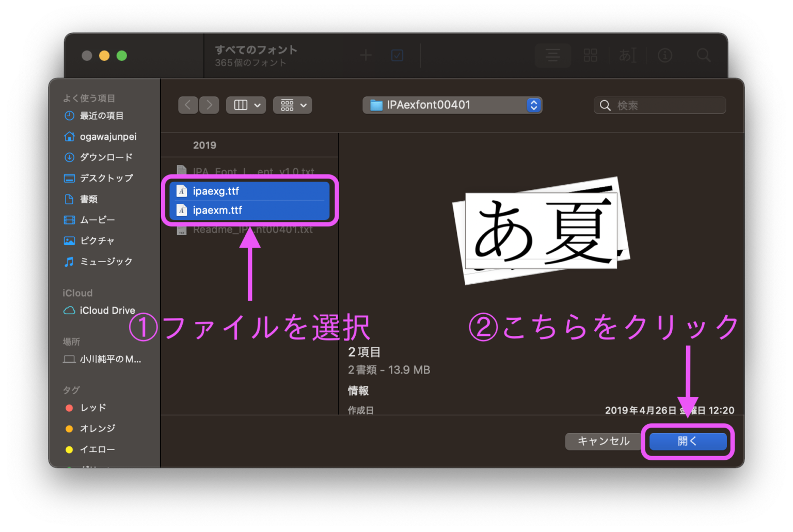This screenshot has width=793, height=532.
Task: Show font information panel
Action: [x=665, y=55]
